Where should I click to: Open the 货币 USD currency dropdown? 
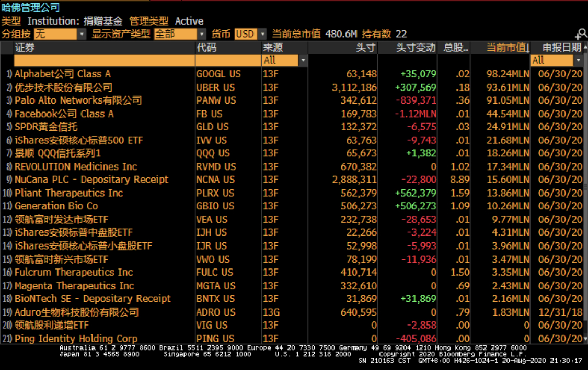click(250, 34)
